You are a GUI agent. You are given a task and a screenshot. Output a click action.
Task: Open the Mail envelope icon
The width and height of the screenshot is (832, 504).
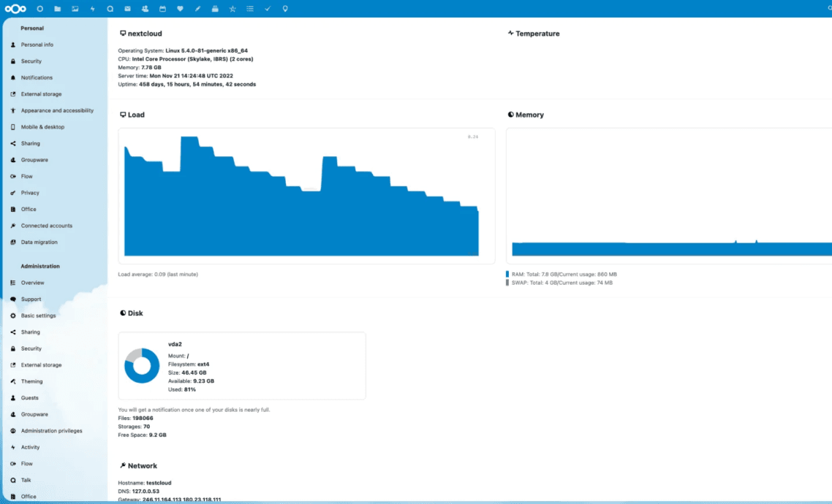click(127, 9)
